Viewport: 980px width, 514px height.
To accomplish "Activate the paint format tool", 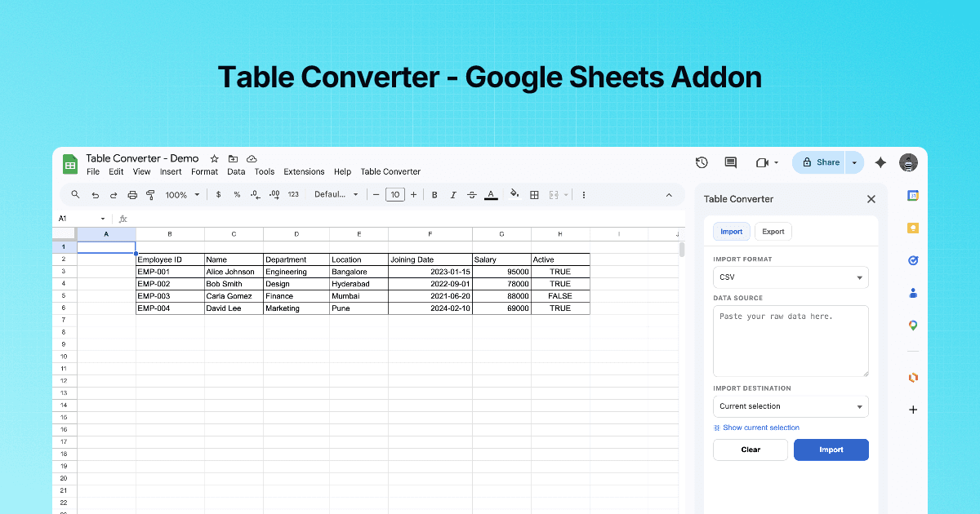I will pos(150,195).
